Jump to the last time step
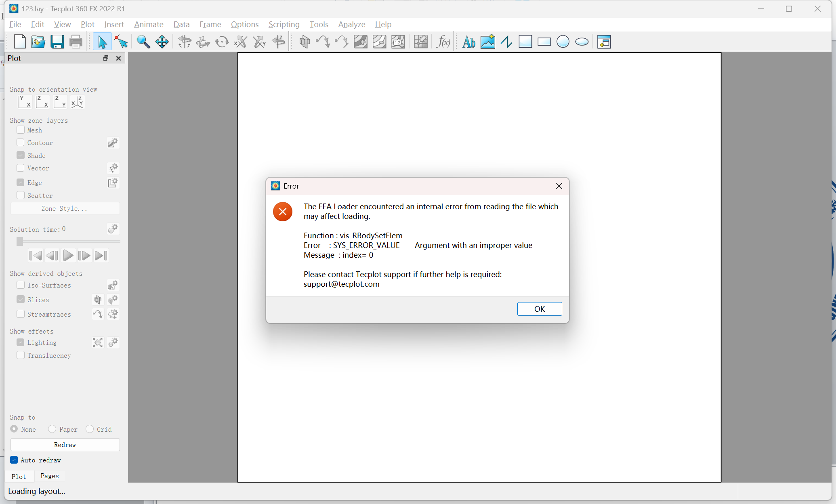 [101, 255]
